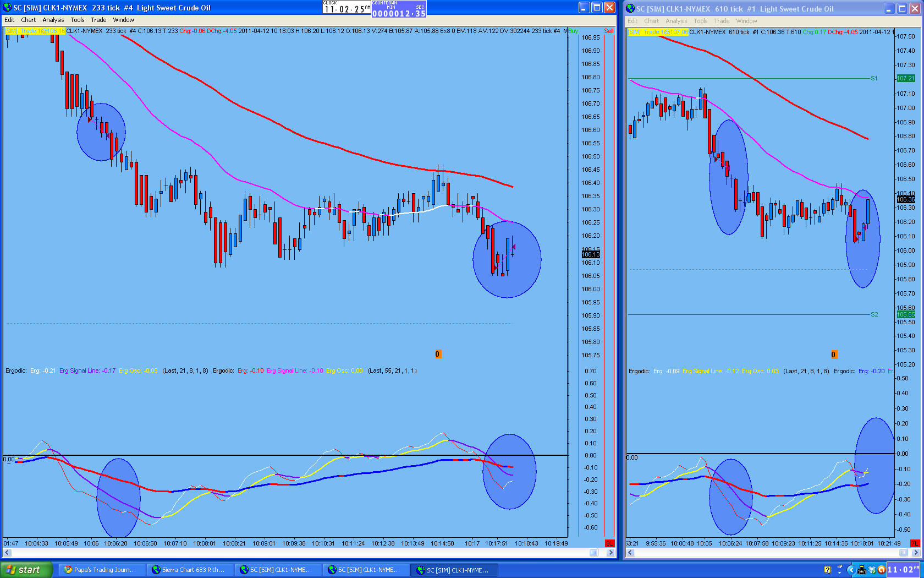Click the orange avast tray icon
Screen dimensions: 924x578
(881, 570)
